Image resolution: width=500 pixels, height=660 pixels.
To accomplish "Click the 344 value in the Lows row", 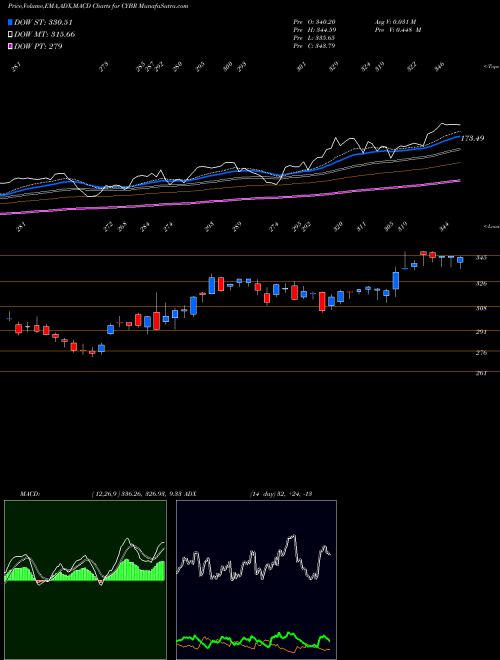I will pyautogui.click(x=444, y=227).
